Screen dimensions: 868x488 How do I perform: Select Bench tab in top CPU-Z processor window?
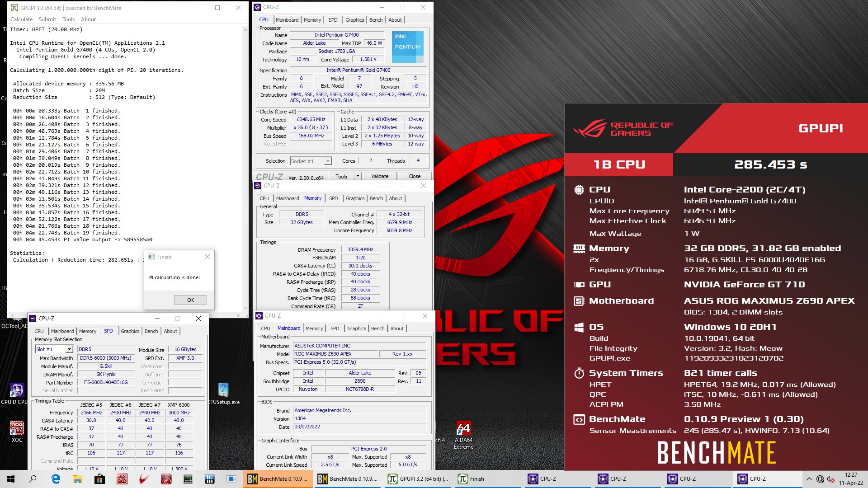(x=376, y=20)
